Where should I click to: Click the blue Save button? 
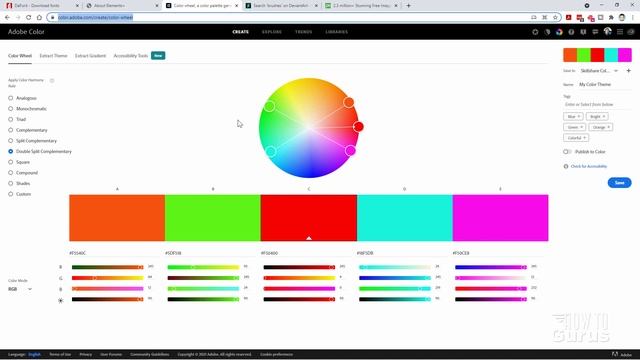619,182
